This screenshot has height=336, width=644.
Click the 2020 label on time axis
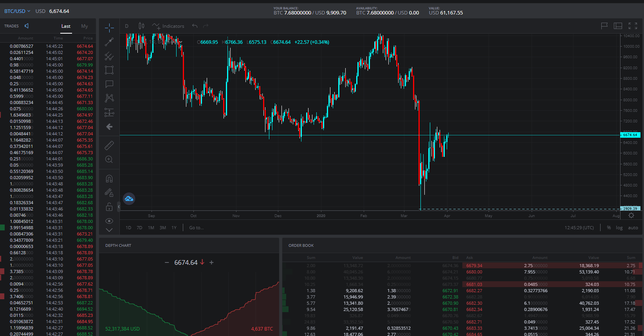321,216
